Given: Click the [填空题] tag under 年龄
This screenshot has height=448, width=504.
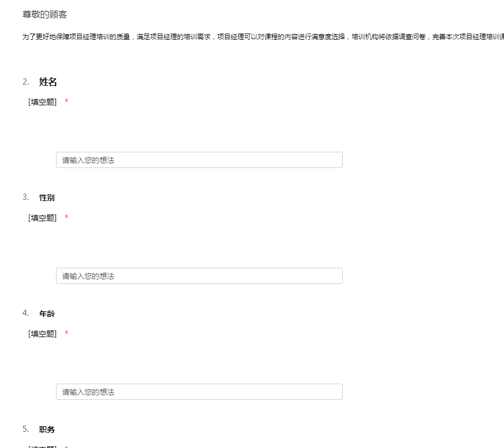Looking at the screenshot, I should pos(43,334).
